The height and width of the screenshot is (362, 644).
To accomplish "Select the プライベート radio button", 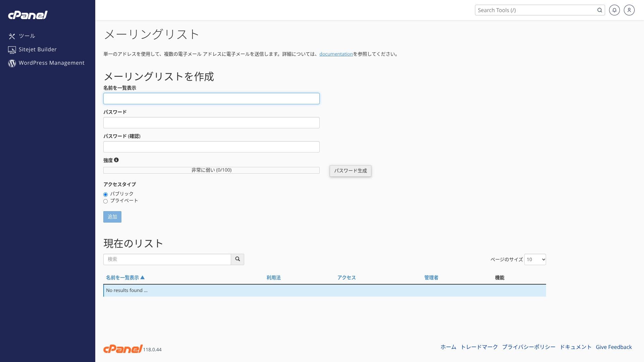I will (106, 201).
